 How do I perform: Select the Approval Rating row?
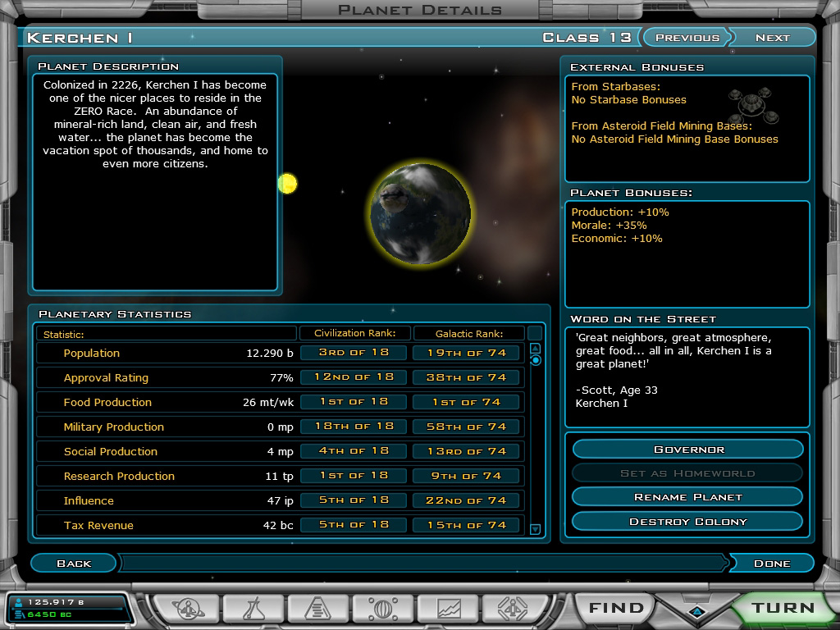(280, 377)
